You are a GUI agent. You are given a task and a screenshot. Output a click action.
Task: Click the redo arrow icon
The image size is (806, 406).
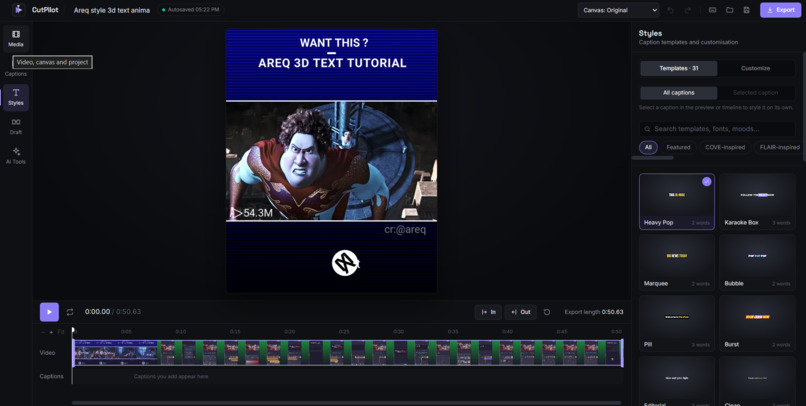coord(687,10)
